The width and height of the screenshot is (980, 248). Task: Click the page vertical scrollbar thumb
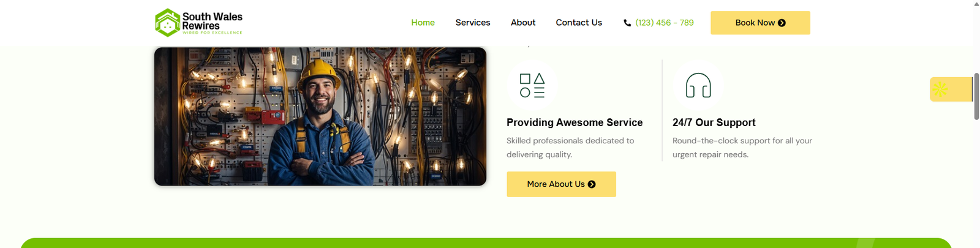[976, 96]
